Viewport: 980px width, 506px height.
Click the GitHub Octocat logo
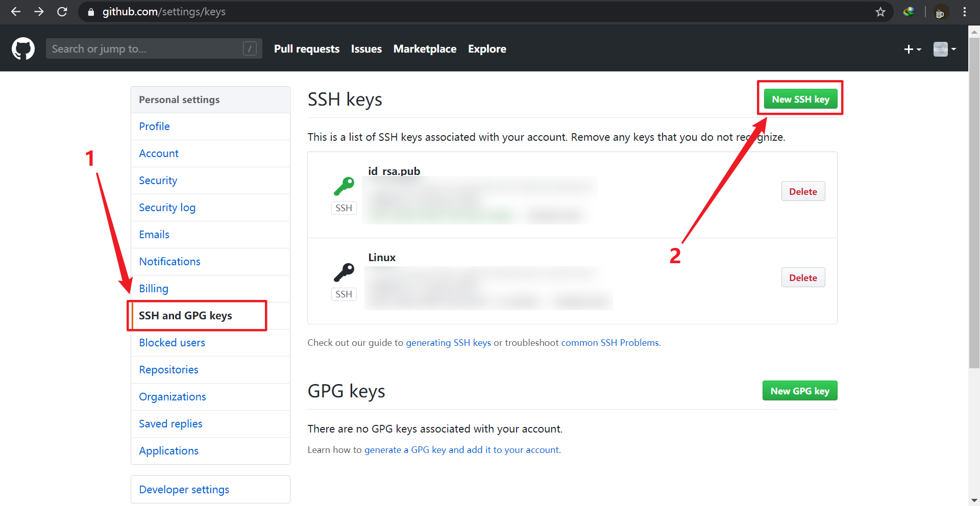click(x=23, y=49)
